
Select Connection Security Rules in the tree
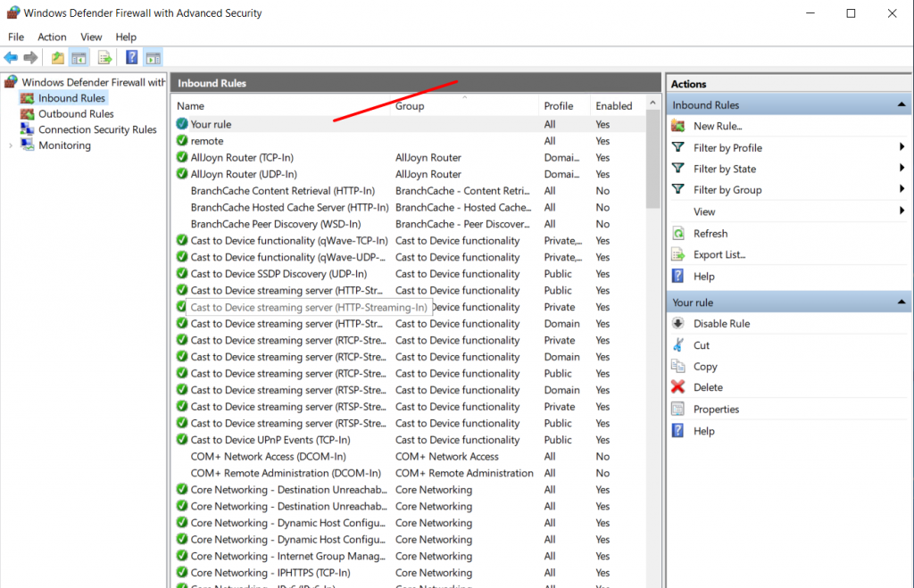point(97,129)
